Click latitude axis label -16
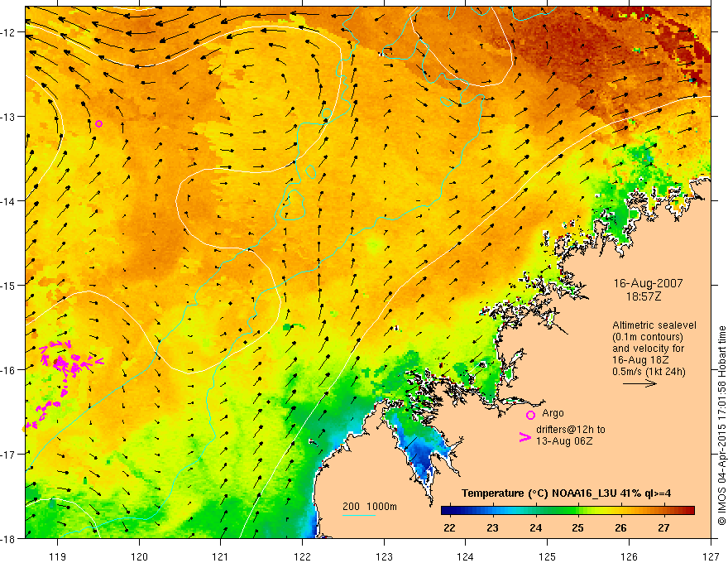This screenshot has height=563, width=728. coord(9,370)
